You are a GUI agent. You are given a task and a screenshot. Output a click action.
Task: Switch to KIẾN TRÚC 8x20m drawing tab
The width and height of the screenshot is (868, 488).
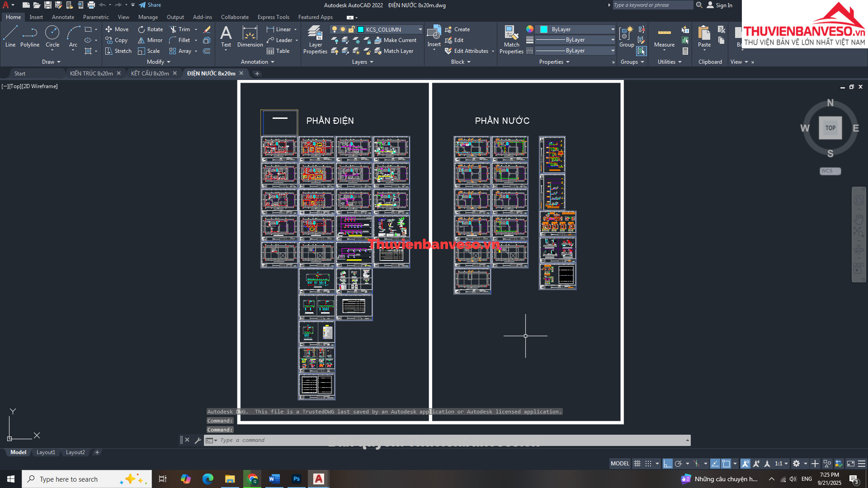point(91,73)
